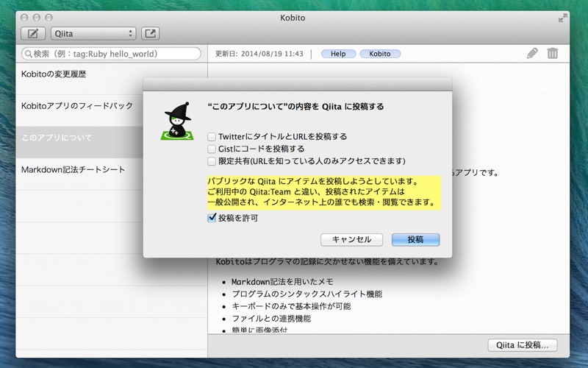Viewport: 588px width, 368px height.
Task: Click the Kobito tag
Action: pos(380,54)
